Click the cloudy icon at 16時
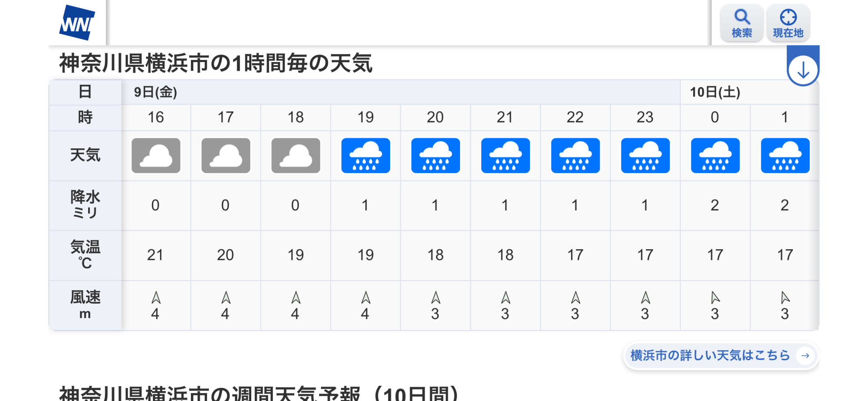 click(156, 155)
